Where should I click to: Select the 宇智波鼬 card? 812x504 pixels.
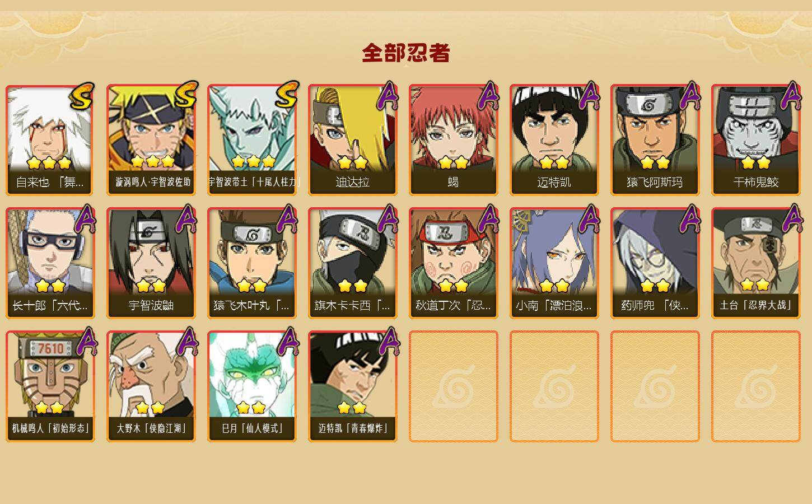151,263
